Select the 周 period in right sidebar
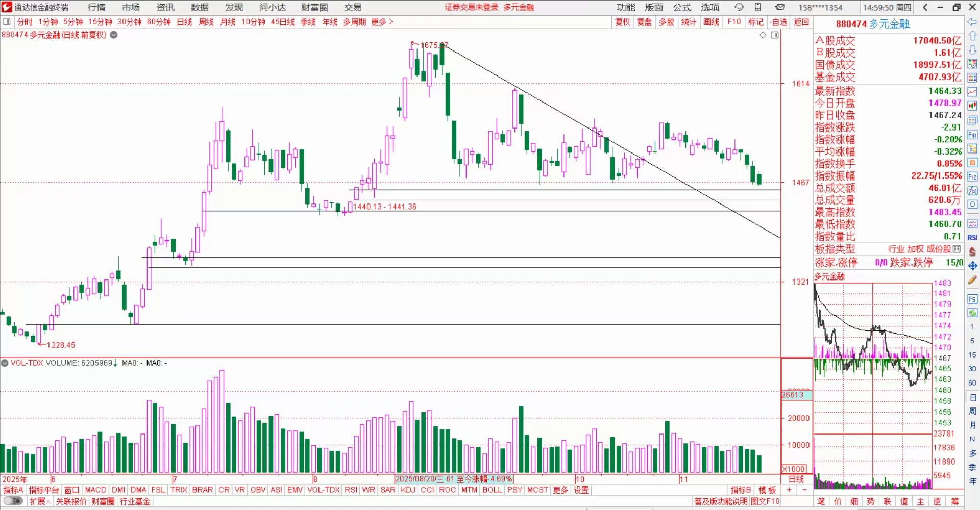The width and height of the screenshot is (980, 510). [x=972, y=411]
